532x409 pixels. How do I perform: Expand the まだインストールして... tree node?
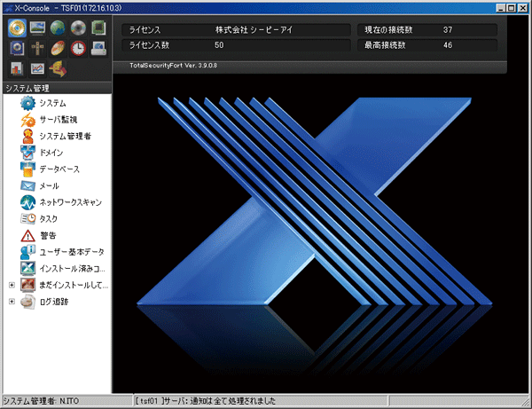click(x=12, y=285)
